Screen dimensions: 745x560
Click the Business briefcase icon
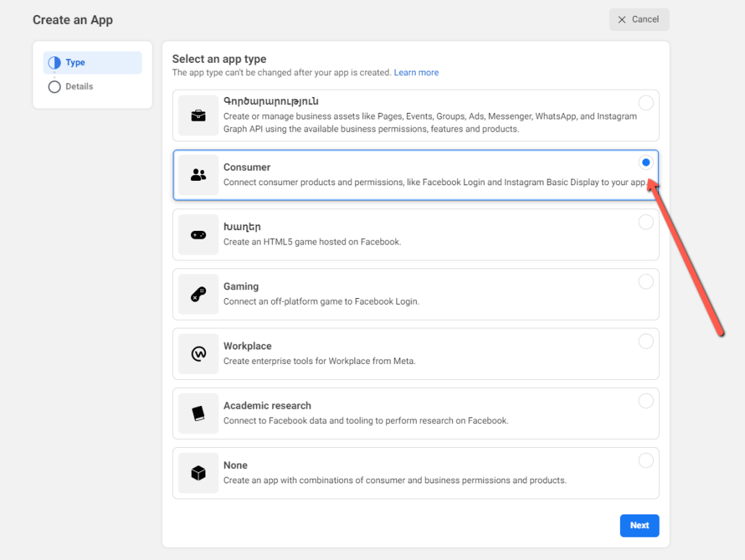coord(197,115)
